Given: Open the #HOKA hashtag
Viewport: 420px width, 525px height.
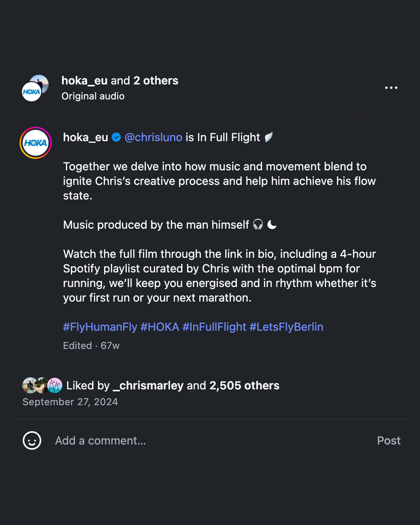Looking at the screenshot, I should 160,327.
